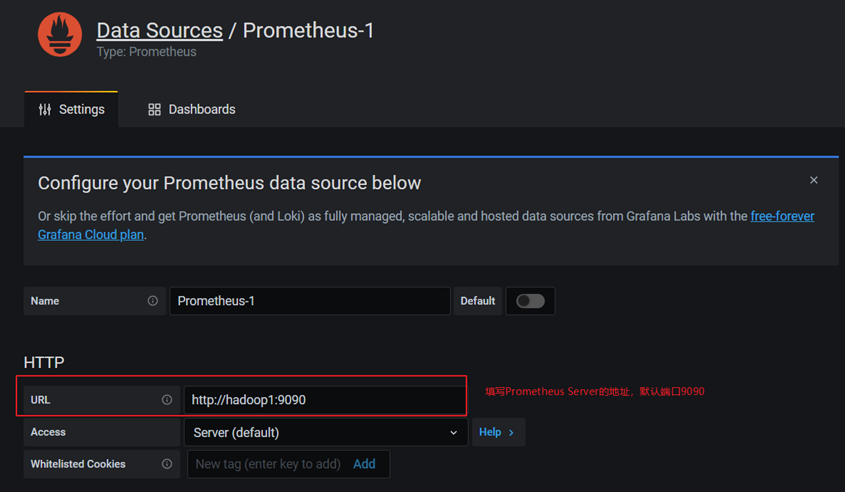
Task: Open the Access Server (default) dropdown
Action: tap(326, 432)
